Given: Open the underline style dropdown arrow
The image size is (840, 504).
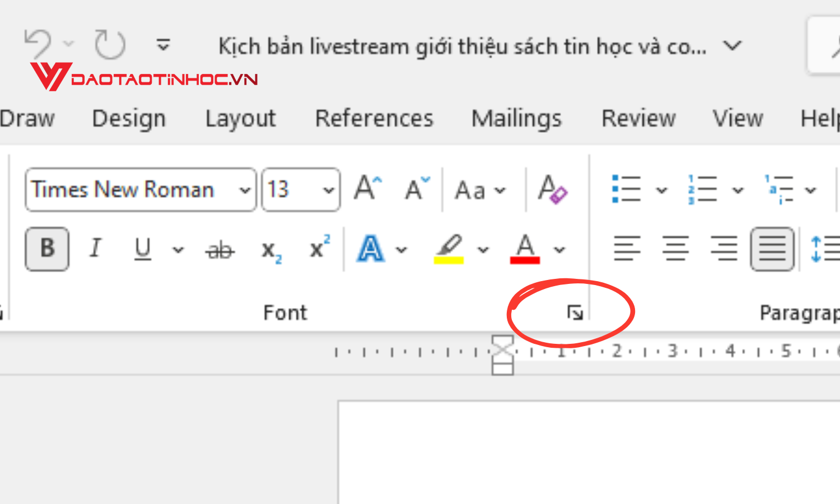Looking at the screenshot, I should point(178,250).
